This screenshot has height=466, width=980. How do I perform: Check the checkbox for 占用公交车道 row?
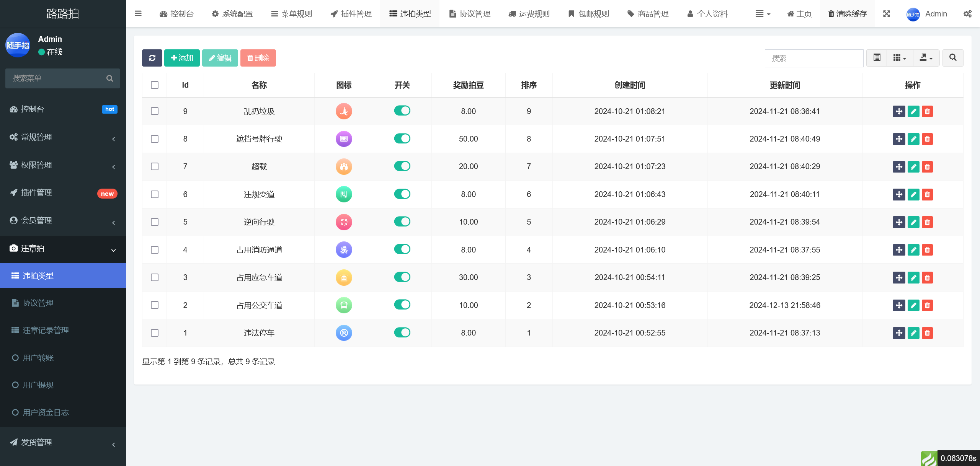tap(155, 305)
